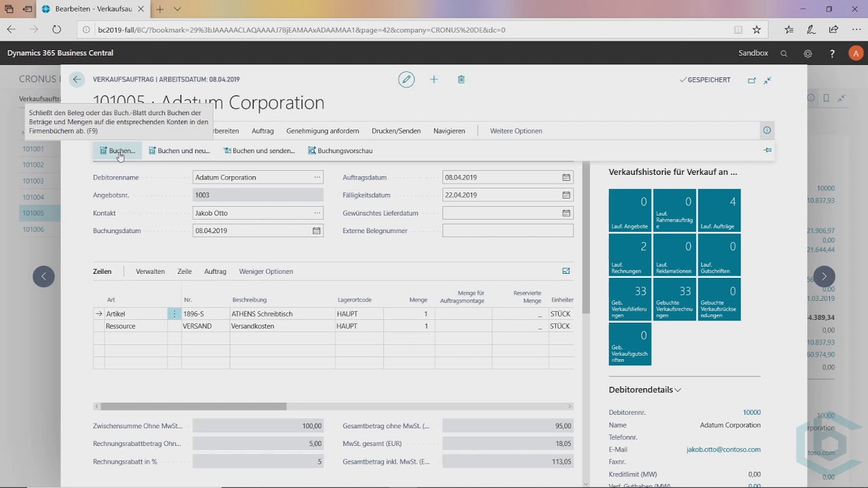Show the browser tab preview dropdown
Viewport: 868px width, 488px height.
[x=177, y=9]
